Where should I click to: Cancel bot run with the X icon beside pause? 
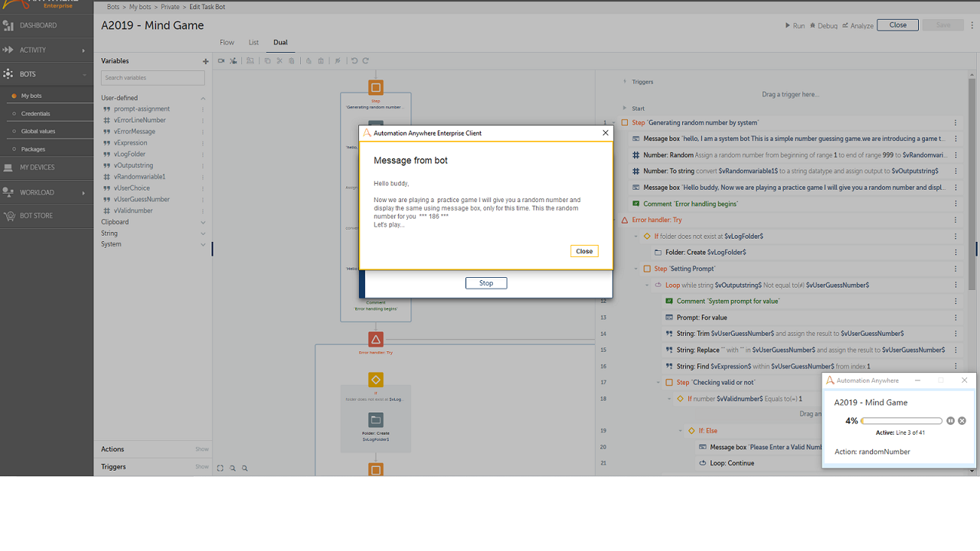[x=962, y=421]
